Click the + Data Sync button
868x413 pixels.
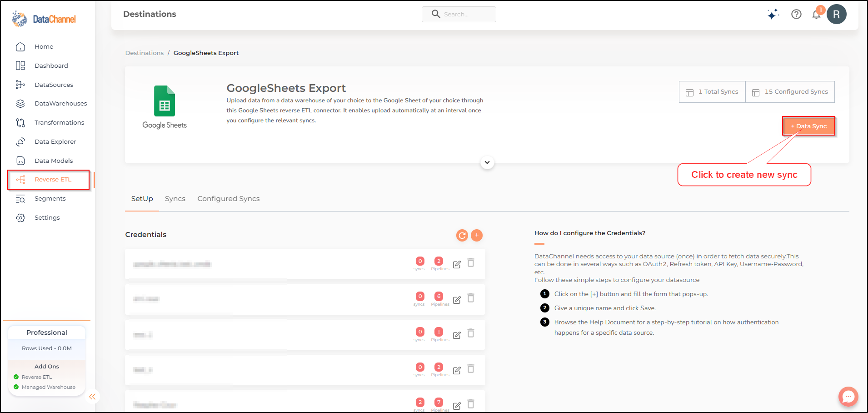tap(809, 126)
